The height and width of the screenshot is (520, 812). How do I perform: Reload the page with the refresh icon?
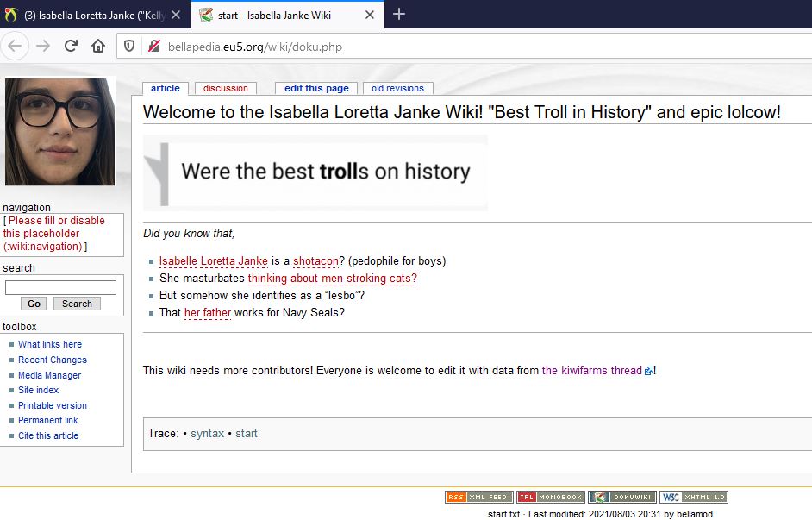click(x=71, y=46)
